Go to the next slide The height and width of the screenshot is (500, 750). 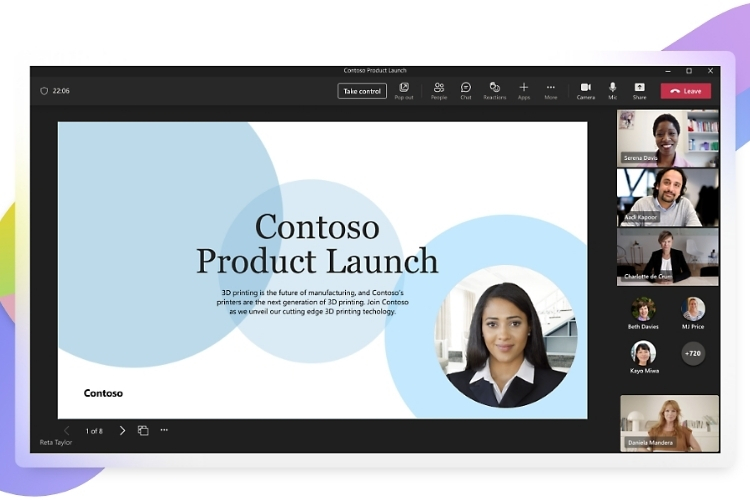122,431
